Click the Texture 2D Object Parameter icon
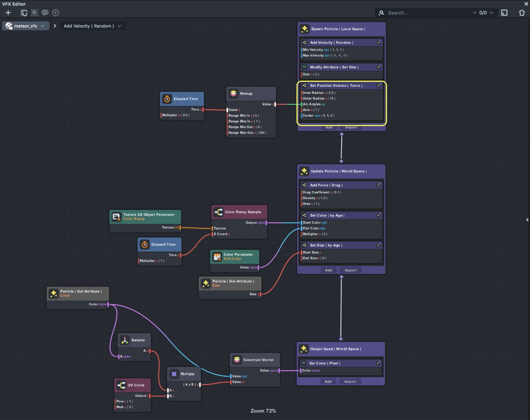 click(117, 217)
